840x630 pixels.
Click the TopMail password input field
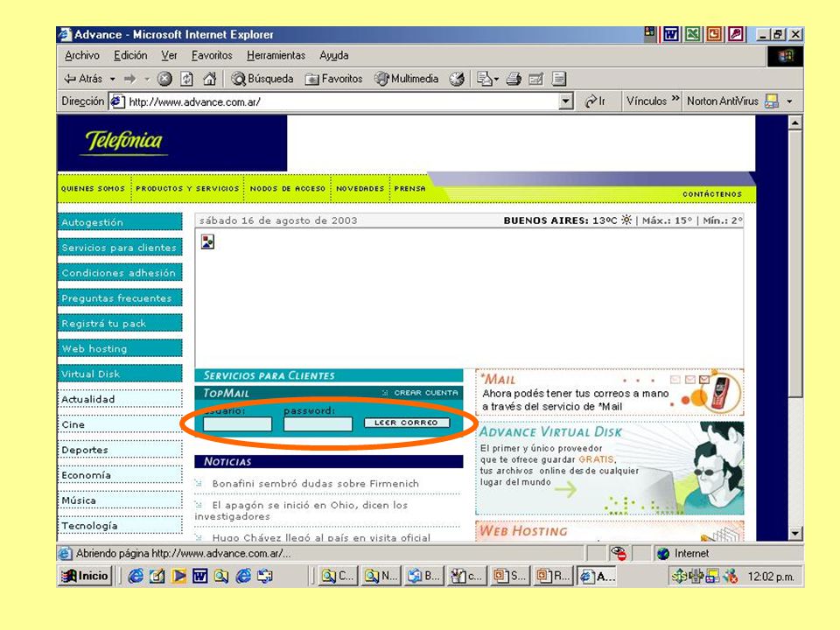click(x=318, y=424)
